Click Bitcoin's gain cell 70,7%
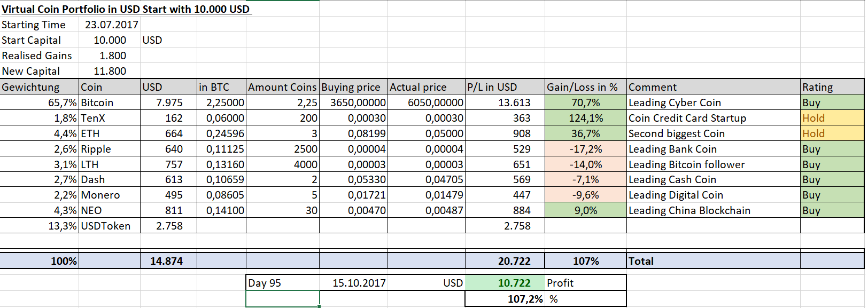This screenshot has width=868, height=308. coord(585,102)
